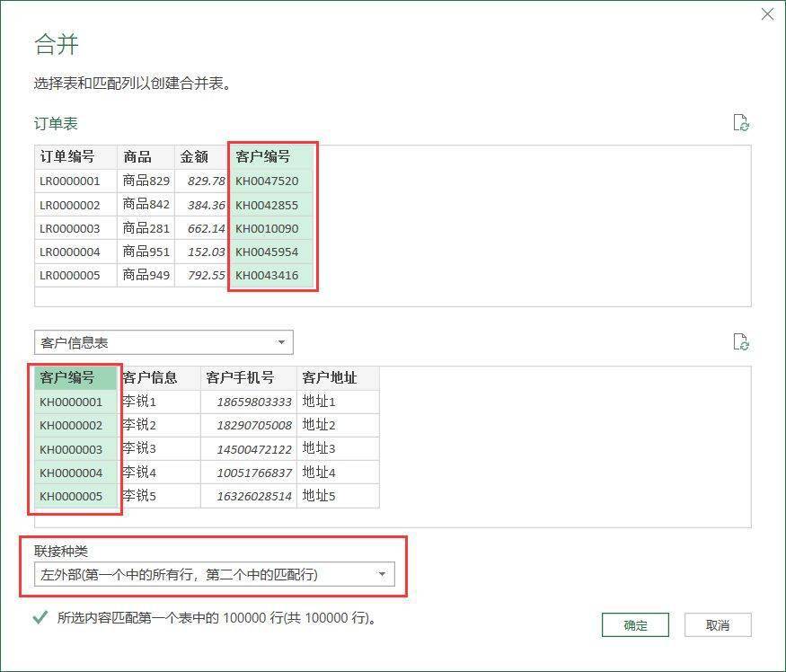
Task: Click cell KH0000002
Action: (x=75, y=426)
